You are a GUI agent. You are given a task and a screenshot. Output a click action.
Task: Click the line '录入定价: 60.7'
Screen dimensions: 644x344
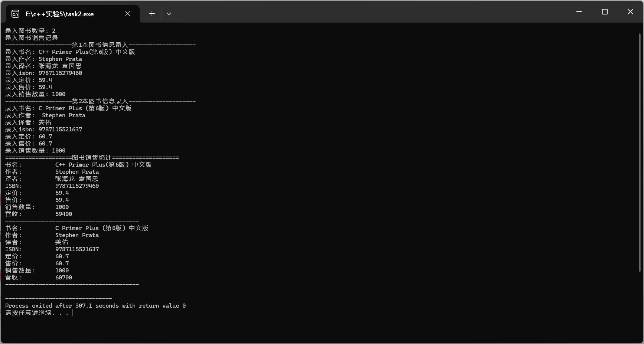[29, 137]
